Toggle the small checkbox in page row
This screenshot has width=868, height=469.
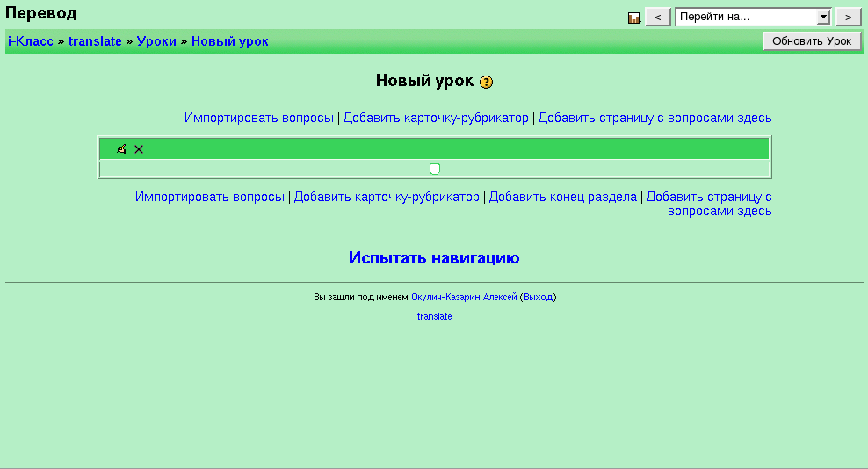pos(434,169)
